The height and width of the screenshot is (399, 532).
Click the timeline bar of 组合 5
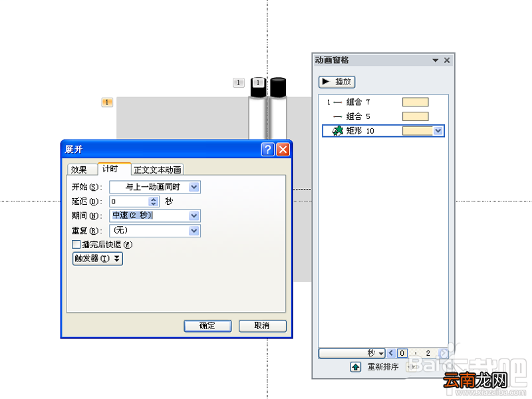click(415, 116)
